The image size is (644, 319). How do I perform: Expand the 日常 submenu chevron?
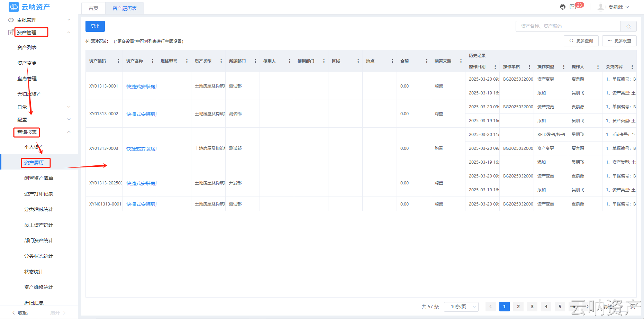click(69, 107)
